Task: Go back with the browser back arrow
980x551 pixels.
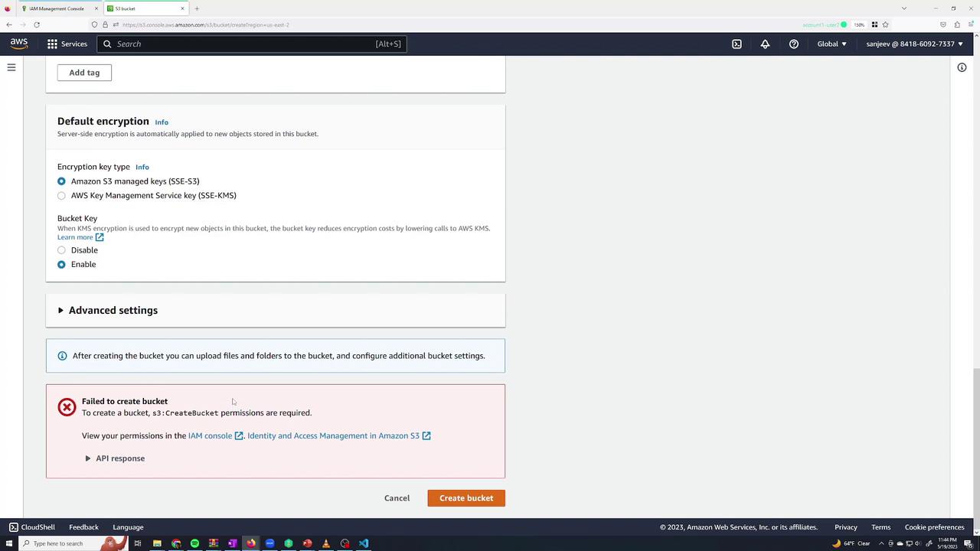Action: [9, 24]
